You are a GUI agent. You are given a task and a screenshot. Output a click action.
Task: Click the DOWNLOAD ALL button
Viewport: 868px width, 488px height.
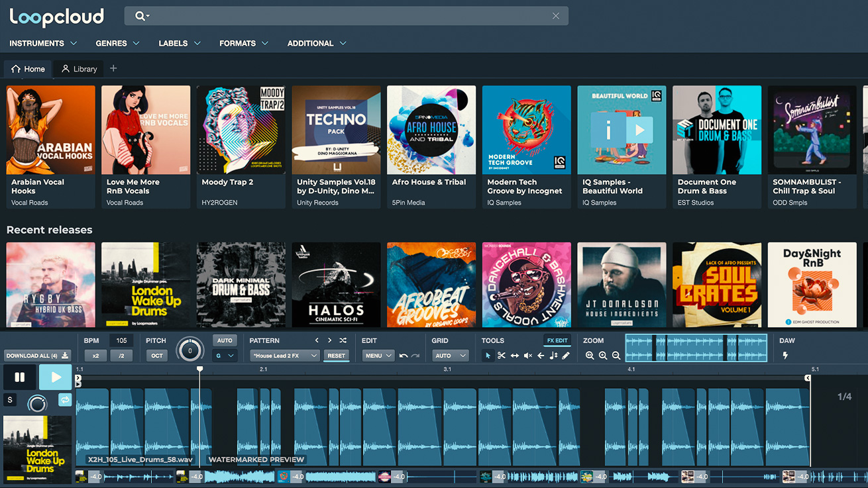[x=37, y=356]
